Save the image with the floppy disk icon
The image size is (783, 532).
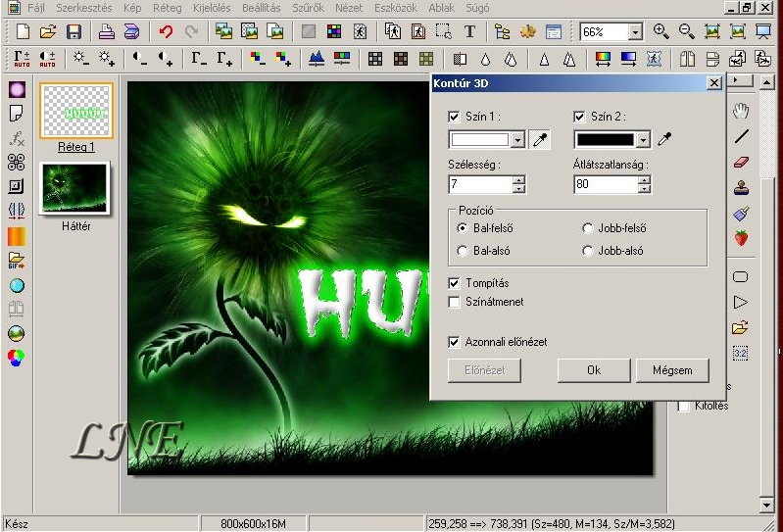[x=73, y=32]
